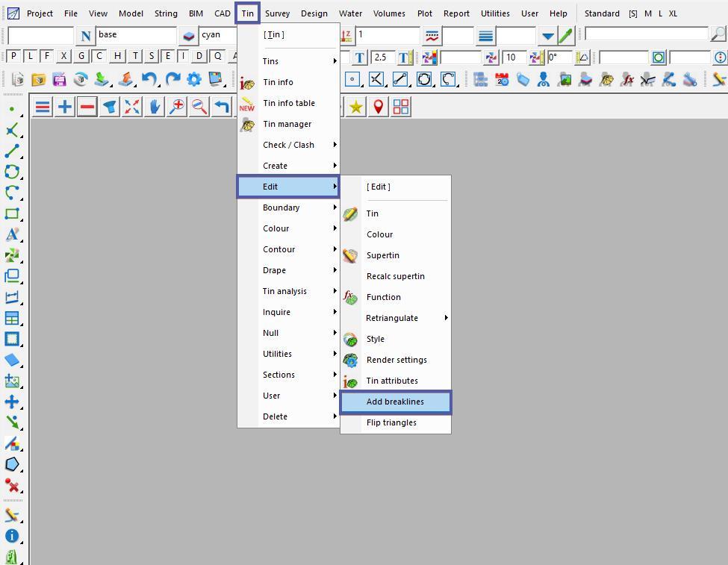The width and height of the screenshot is (728, 565).
Task: Toggle the C snap letter button
Action: 99,57
